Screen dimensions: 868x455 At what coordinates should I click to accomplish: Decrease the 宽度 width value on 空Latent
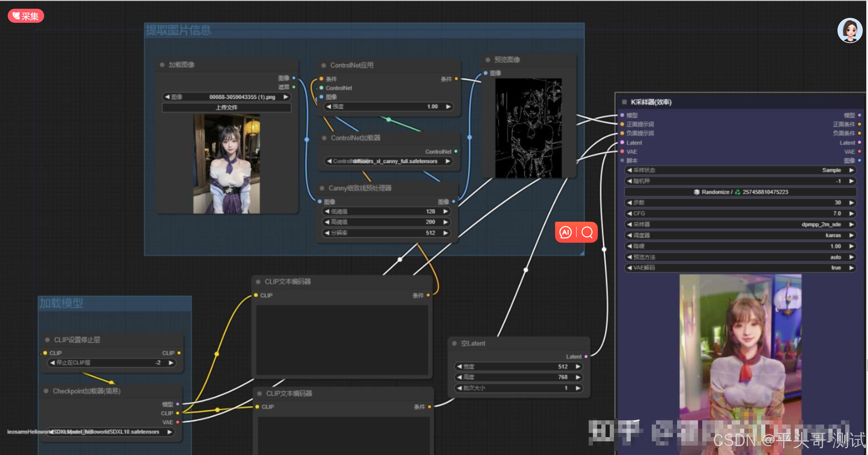point(459,367)
